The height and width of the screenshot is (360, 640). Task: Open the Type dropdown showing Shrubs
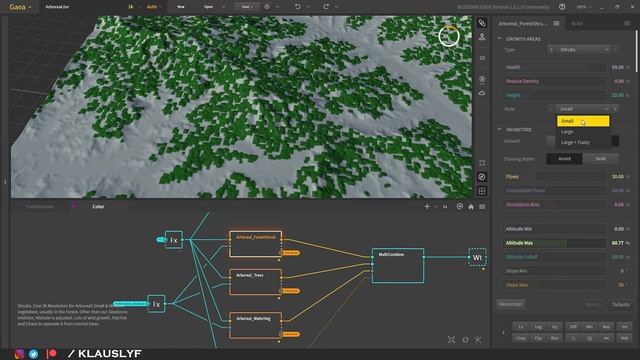pyautogui.click(x=584, y=50)
